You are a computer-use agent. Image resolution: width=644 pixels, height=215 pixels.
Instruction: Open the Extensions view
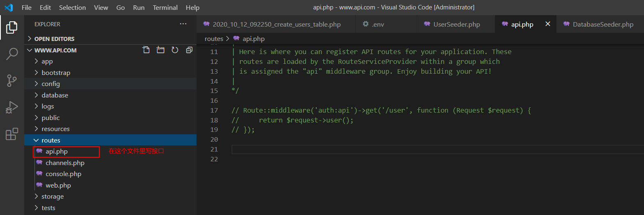[12, 134]
